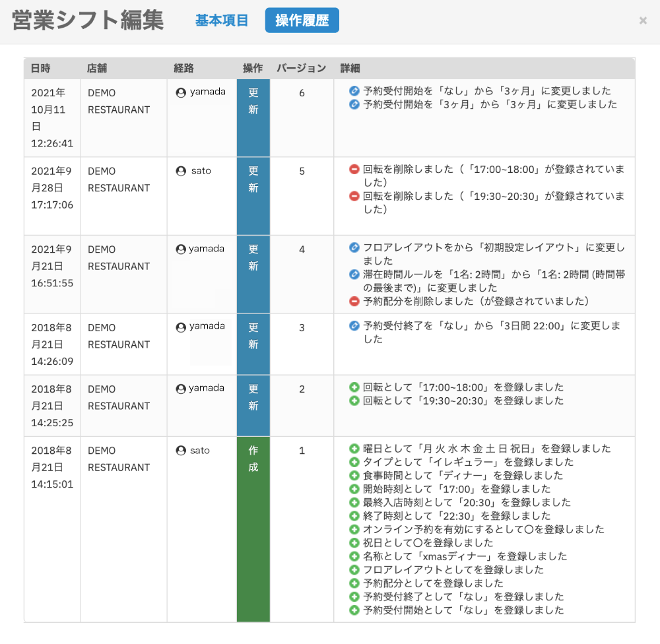Click the add icon beside オンライン予約を有効にする entry
Image resolution: width=660 pixels, height=644 pixels.
tap(354, 529)
